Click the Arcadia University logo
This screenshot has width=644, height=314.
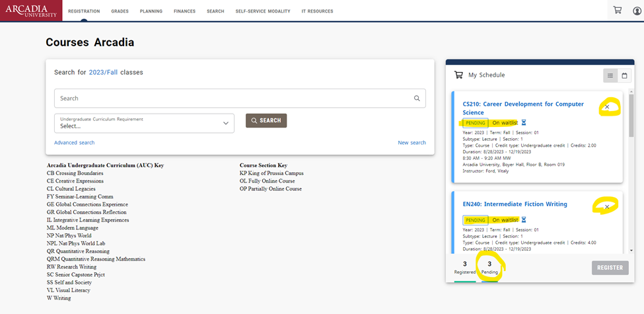click(31, 11)
